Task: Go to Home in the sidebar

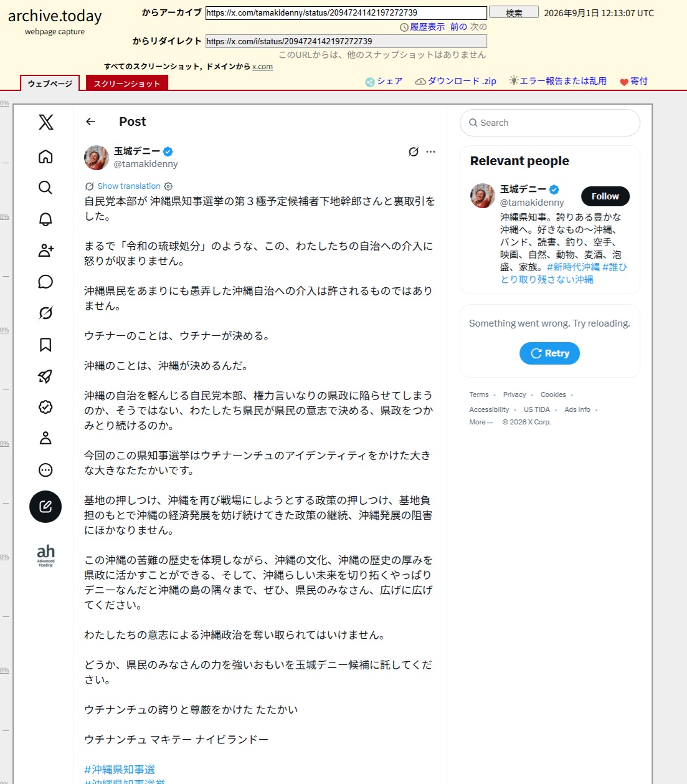Action: click(x=45, y=156)
